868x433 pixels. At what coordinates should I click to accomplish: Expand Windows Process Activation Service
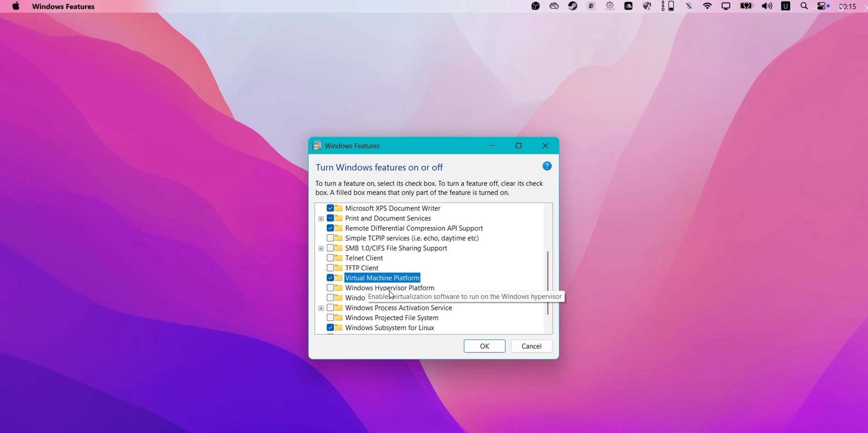coord(321,308)
